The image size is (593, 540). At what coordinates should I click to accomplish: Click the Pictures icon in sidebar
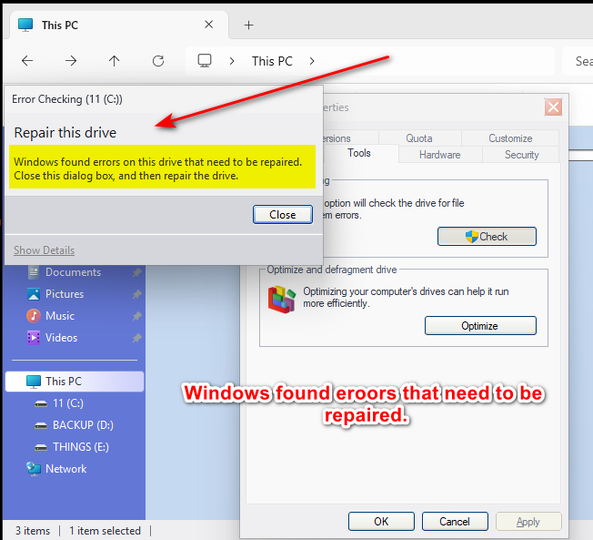[x=33, y=294]
